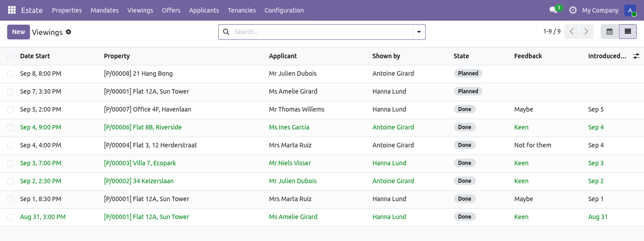Check the Aug 31, 3:00 PM row checkbox

(10, 217)
